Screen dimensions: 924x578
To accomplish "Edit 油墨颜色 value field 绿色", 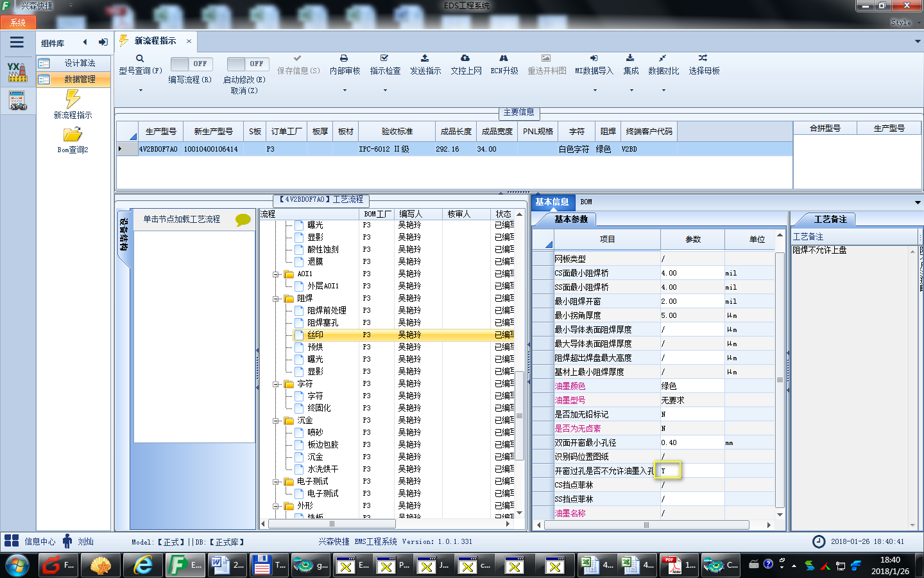I will [x=692, y=386].
